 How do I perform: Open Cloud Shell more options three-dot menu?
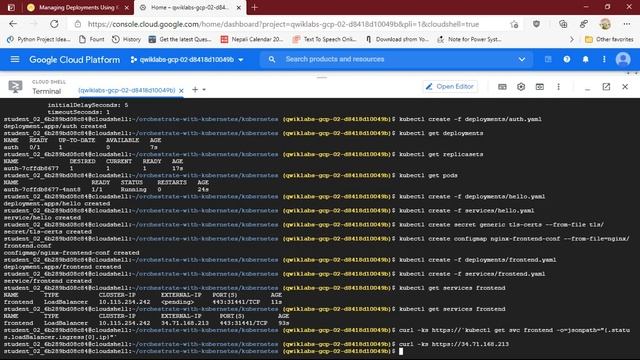coord(558,87)
